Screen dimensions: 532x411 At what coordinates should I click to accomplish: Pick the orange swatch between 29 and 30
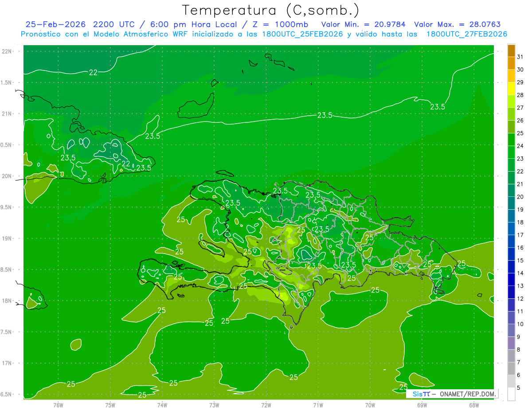pos(511,76)
